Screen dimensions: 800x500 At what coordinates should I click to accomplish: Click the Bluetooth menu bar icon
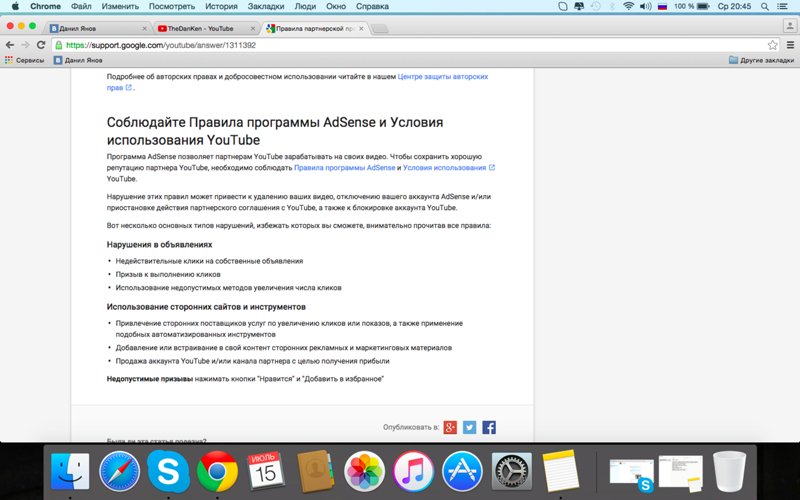612,6
